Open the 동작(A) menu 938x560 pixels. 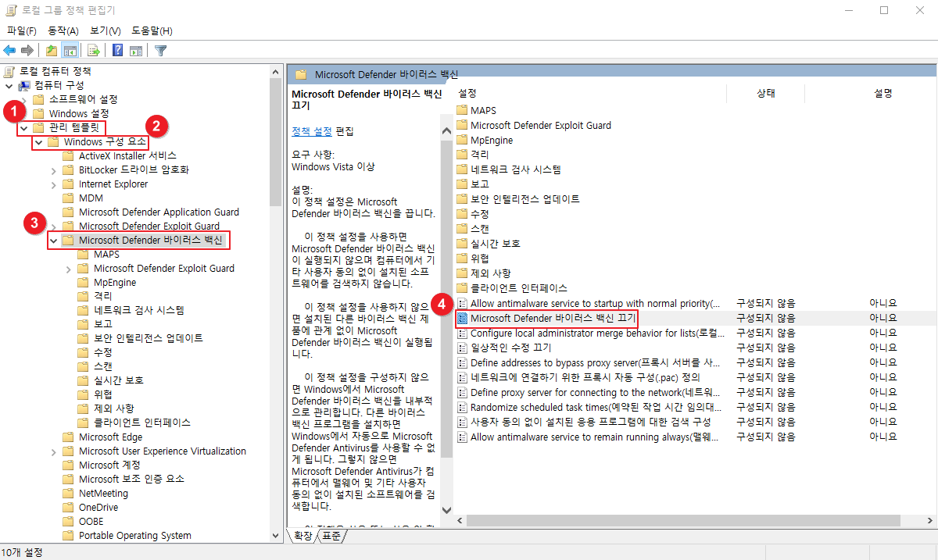63,30
